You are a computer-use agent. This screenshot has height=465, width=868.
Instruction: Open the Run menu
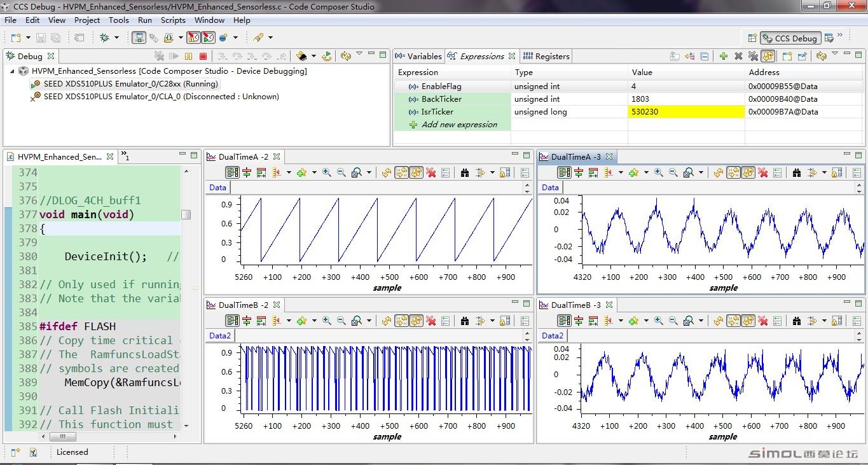(145, 20)
